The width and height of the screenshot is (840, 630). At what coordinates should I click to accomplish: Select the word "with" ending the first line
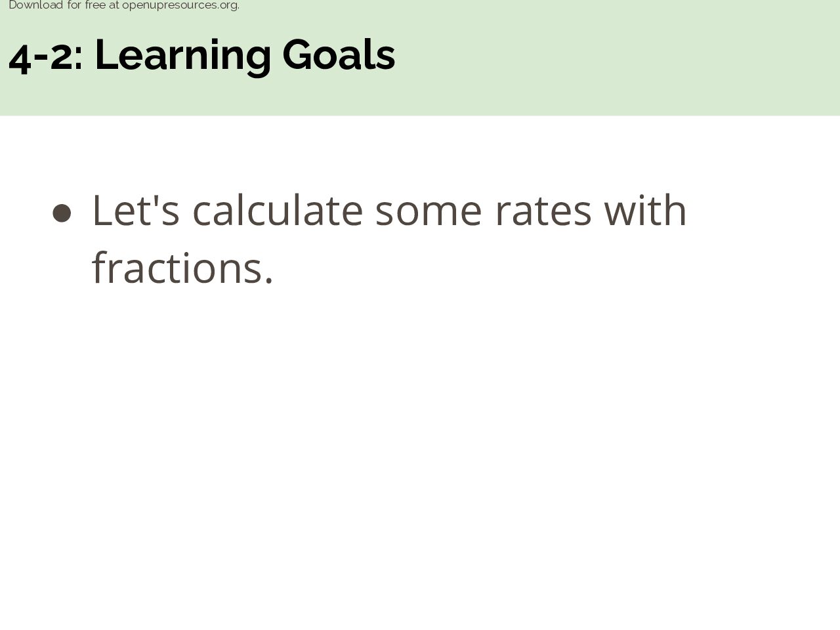point(645,210)
